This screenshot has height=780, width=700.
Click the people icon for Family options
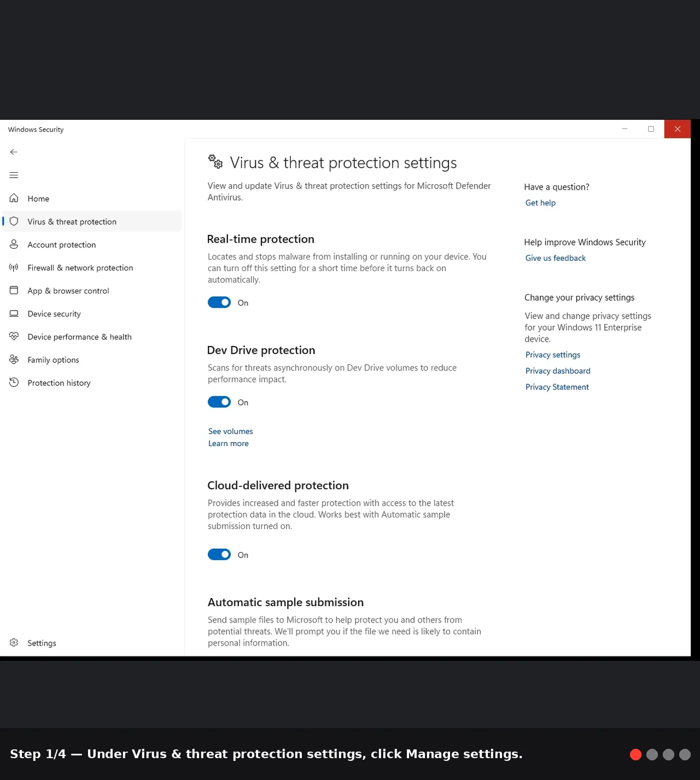(14, 359)
